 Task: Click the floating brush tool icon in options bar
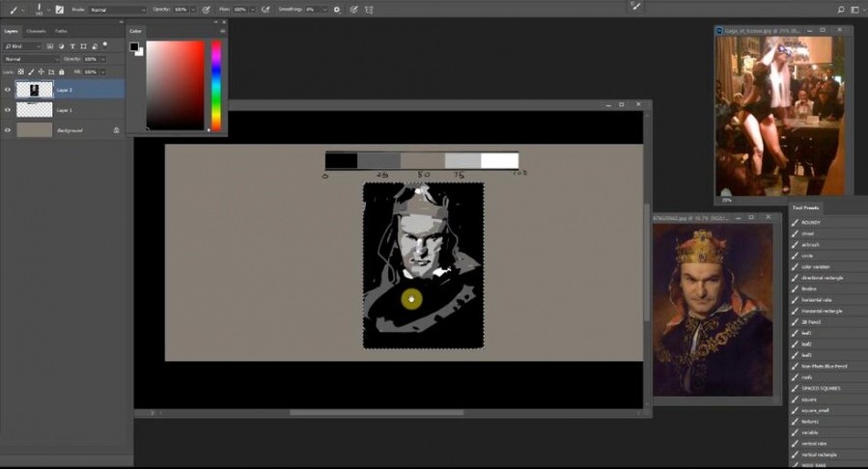click(x=636, y=6)
